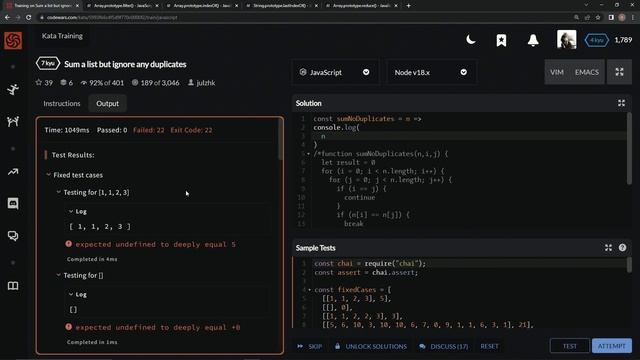Click 'expected undefined to deeply equal 5'
The image size is (640, 360).
(x=156, y=244)
